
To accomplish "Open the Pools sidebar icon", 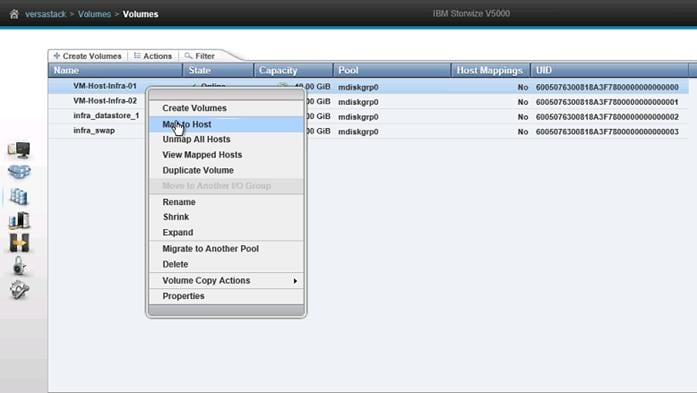I will point(19,172).
